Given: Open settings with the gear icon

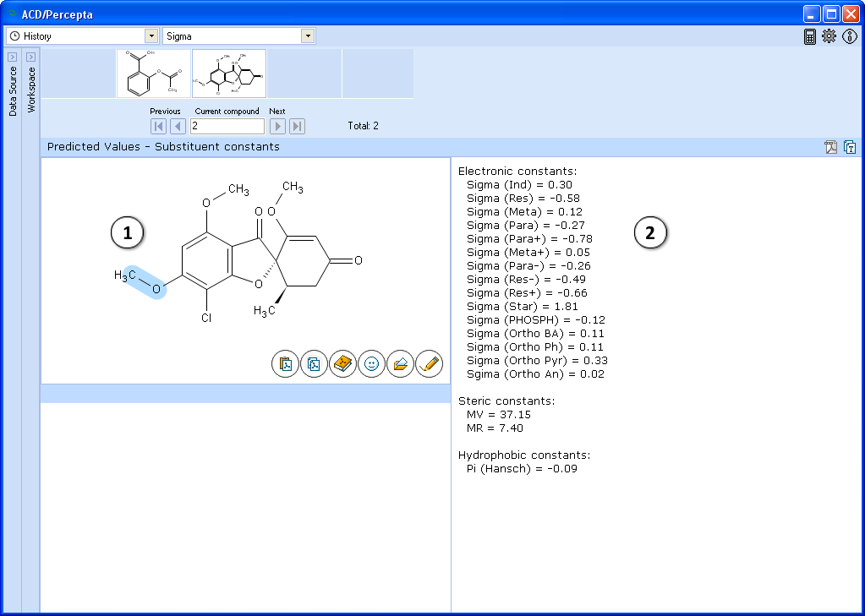Looking at the screenshot, I should [x=829, y=36].
